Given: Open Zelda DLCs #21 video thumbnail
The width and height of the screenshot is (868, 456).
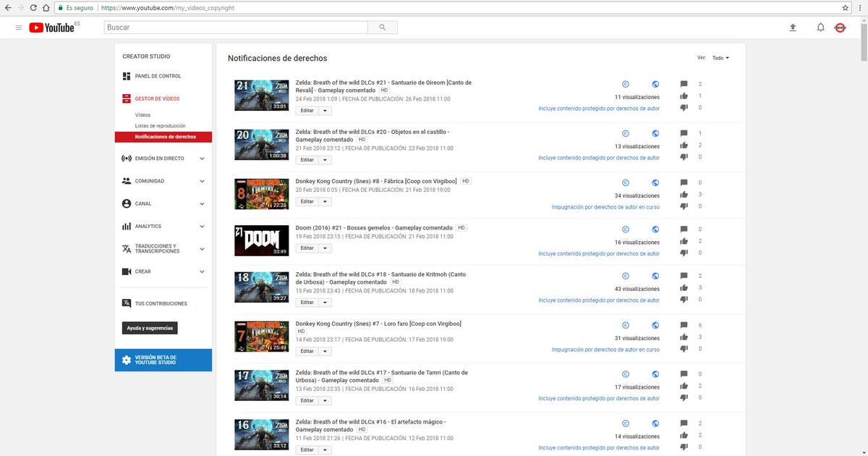Looking at the screenshot, I should coord(262,95).
